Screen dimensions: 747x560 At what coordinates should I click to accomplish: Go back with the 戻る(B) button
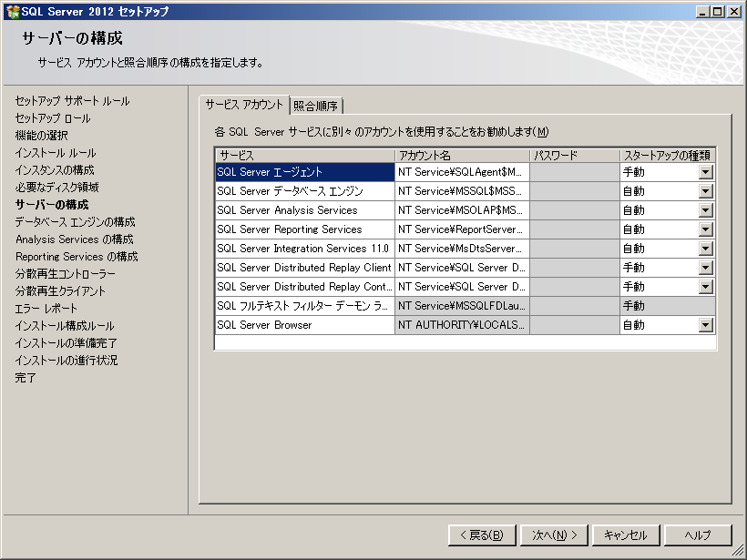483,535
